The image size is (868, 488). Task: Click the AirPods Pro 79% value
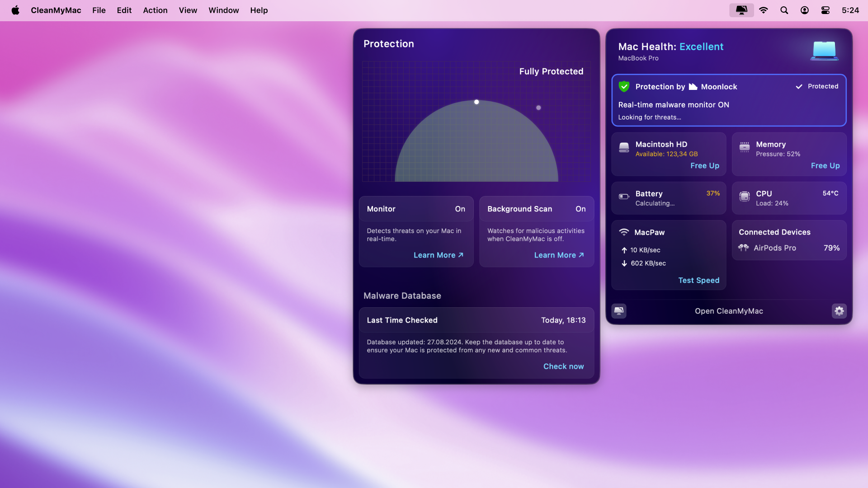(x=831, y=248)
